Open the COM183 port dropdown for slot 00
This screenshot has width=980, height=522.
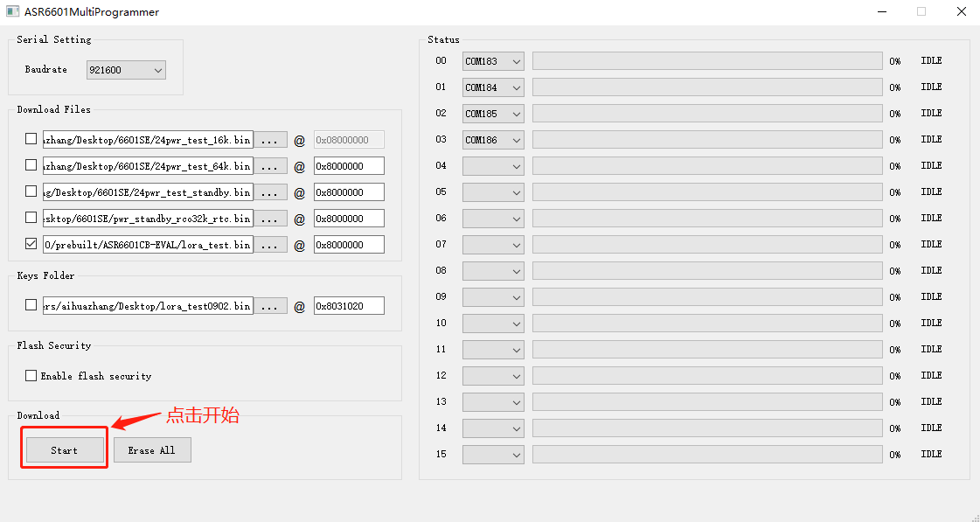point(493,61)
